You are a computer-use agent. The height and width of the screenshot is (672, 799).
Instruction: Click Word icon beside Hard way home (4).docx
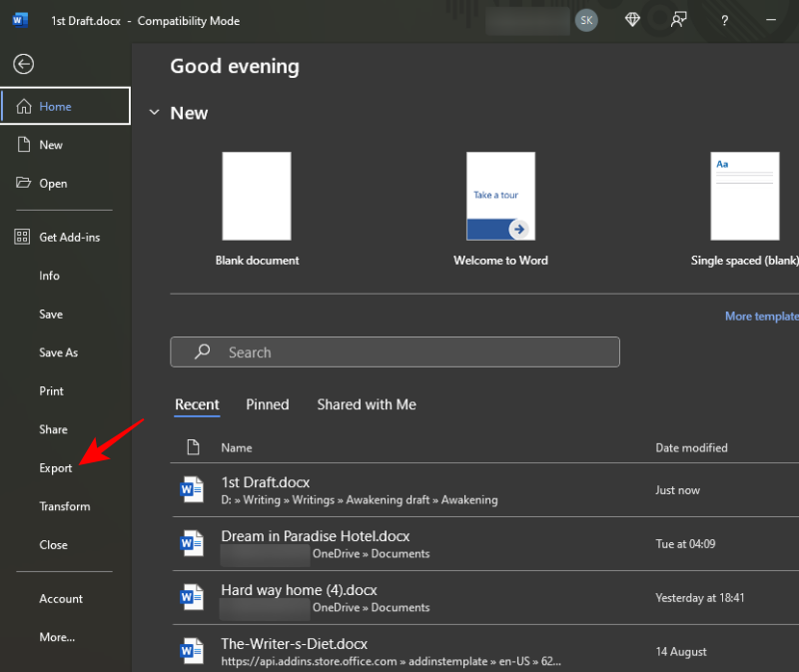(192, 597)
